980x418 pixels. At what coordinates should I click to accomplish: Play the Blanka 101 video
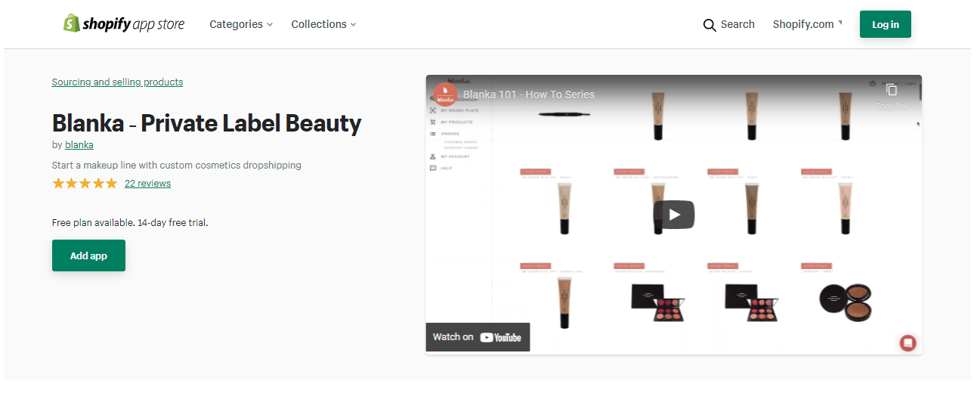coord(674,215)
